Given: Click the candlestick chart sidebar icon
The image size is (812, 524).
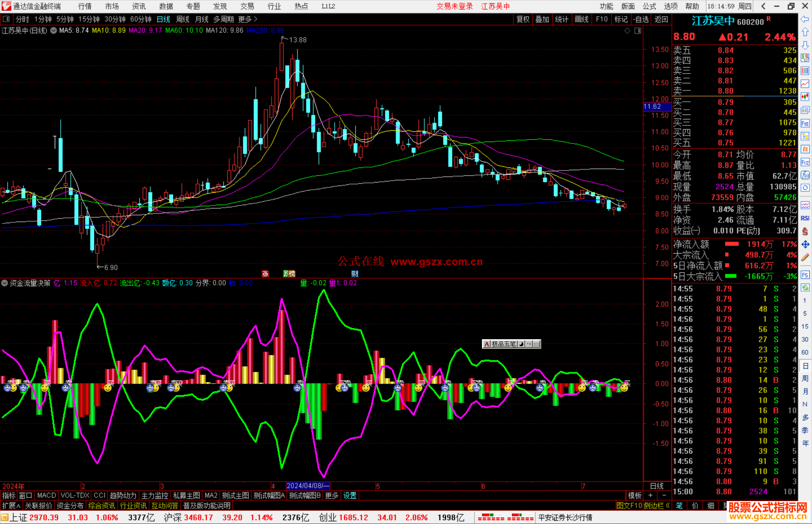Looking at the screenshot, I should 805,97.
